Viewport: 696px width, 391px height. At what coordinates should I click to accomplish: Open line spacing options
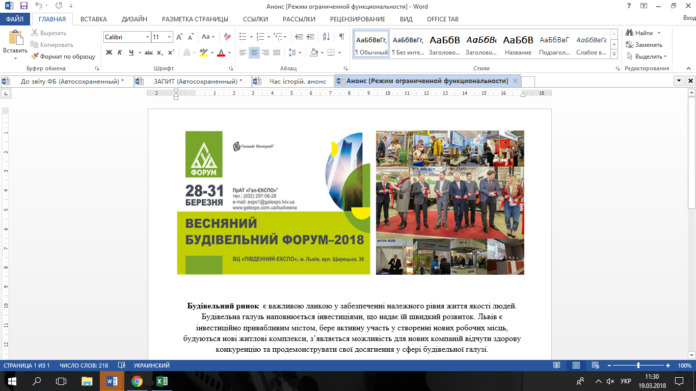pos(294,52)
